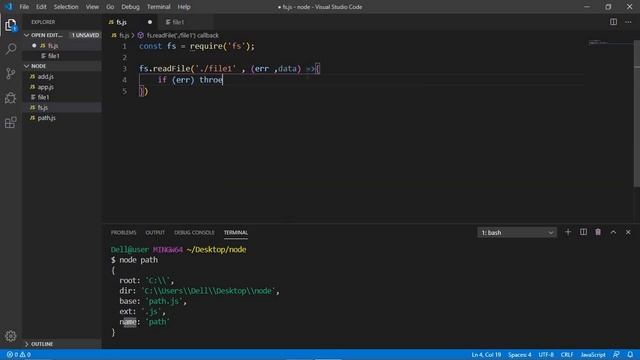This screenshot has width=640, height=360.
Task: Select fs.js under Open Editors
Action: click(x=53, y=46)
